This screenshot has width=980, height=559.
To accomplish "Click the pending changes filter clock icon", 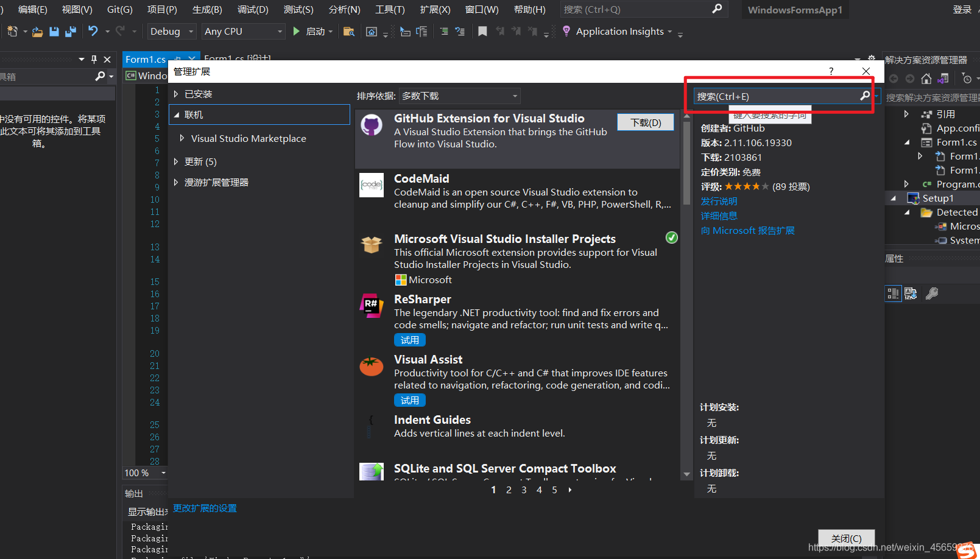I will [x=967, y=79].
